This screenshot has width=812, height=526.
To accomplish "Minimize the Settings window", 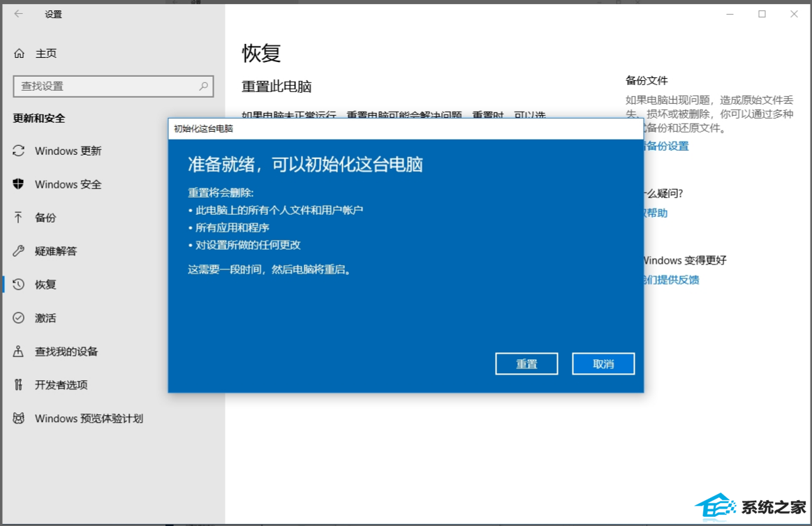I will coord(730,14).
